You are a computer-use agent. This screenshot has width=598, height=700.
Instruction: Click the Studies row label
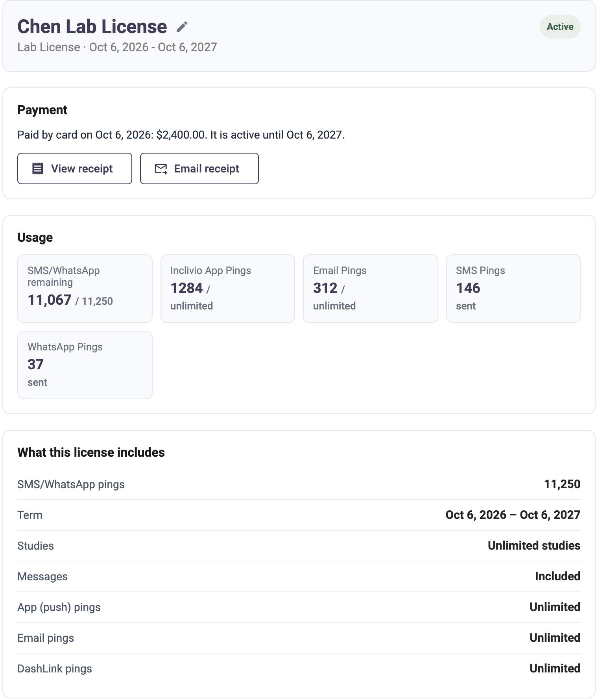pyautogui.click(x=36, y=546)
